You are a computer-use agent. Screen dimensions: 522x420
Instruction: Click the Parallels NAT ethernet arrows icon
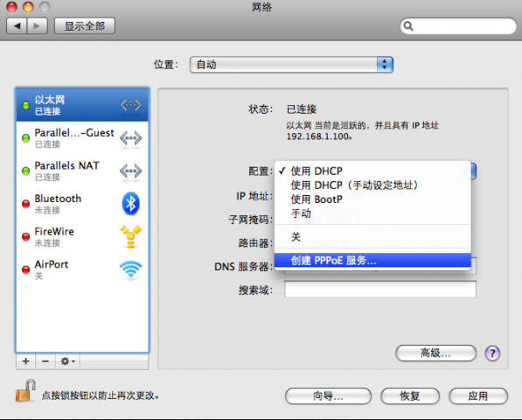point(130,171)
